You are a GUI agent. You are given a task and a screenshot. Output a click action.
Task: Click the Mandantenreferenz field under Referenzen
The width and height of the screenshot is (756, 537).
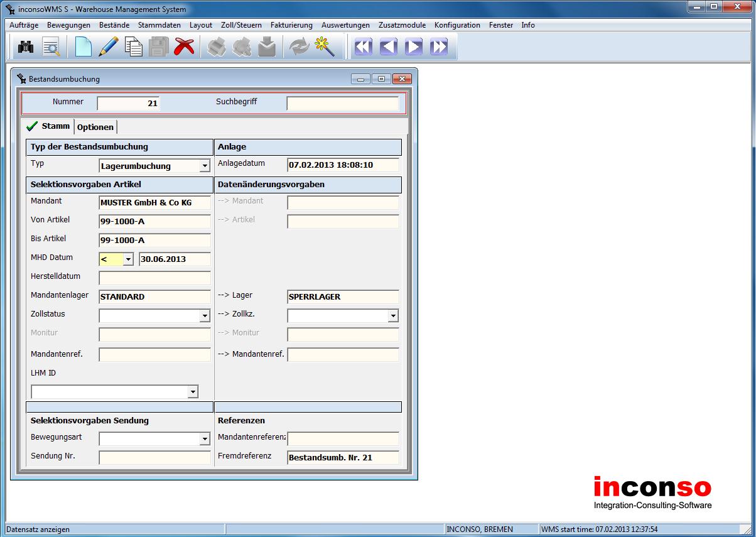pyautogui.click(x=343, y=438)
